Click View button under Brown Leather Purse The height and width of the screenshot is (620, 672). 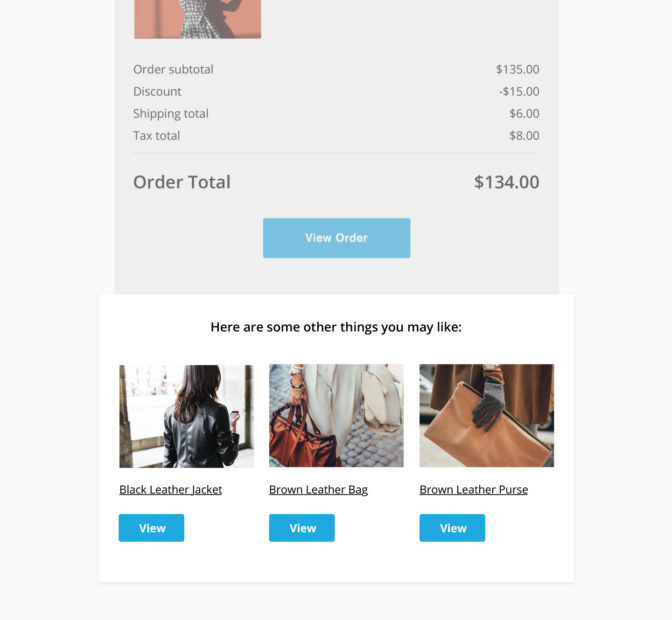(x=452, y=528)
